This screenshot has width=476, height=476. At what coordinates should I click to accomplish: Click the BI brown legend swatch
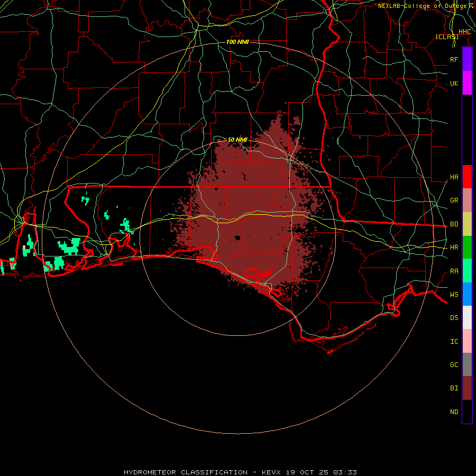tap(467, 388)
